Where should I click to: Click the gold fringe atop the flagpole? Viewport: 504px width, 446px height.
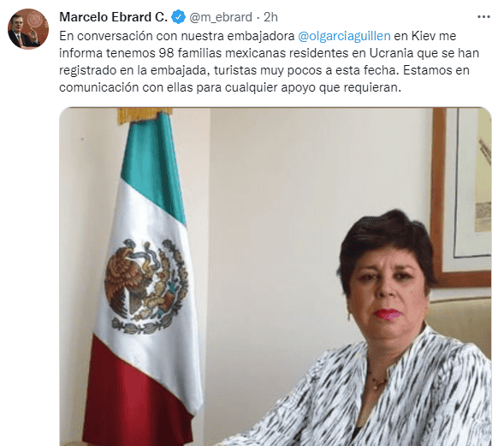pos(145,115)
